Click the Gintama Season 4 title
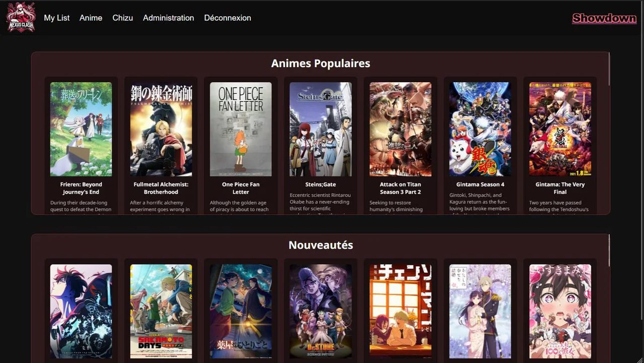The width and height of the screenshot is (644, 363). click(x=480, y=185)
